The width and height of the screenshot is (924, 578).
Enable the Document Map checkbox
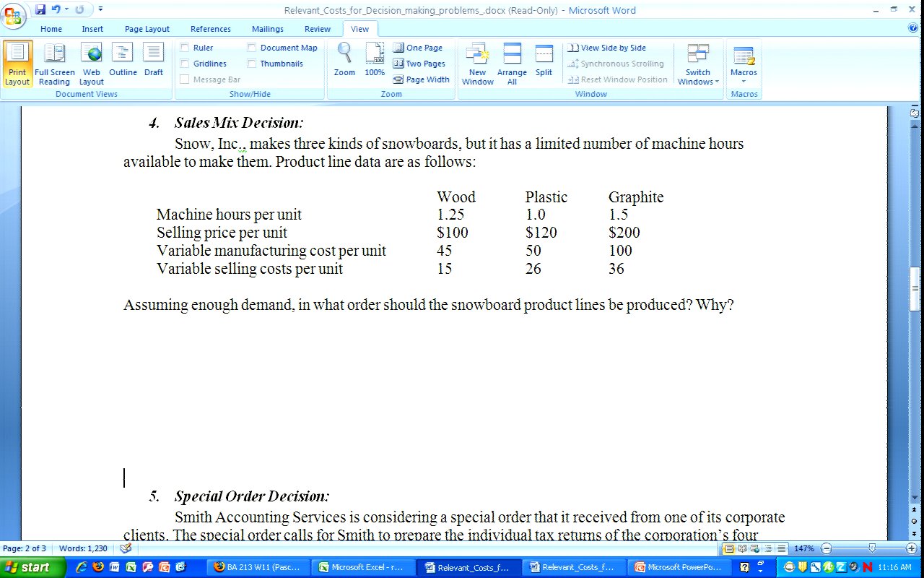point(252,48)
